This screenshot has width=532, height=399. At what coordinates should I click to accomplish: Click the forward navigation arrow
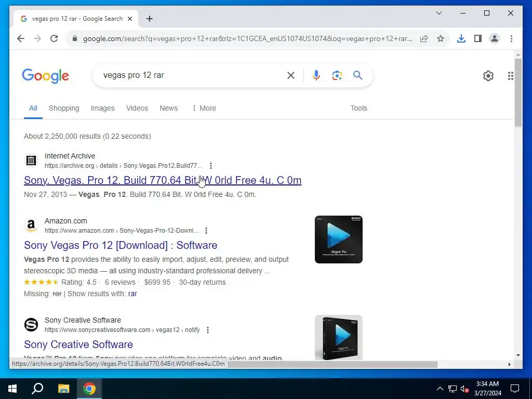[x=37, y=38]
